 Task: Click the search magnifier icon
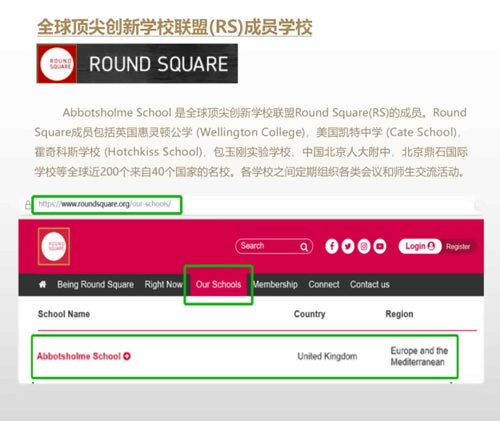tap(303, 247)
